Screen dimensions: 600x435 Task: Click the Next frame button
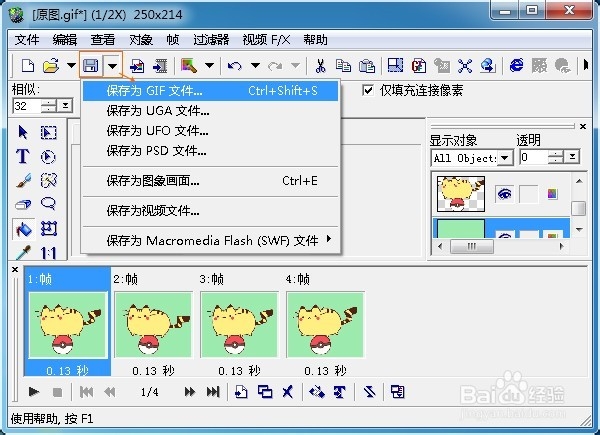[190, 392]
